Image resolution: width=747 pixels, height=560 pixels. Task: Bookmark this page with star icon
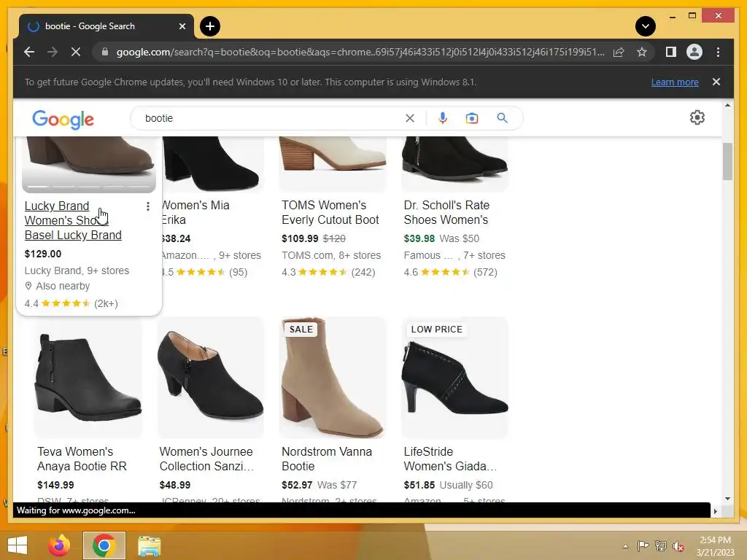pos(642,52)
